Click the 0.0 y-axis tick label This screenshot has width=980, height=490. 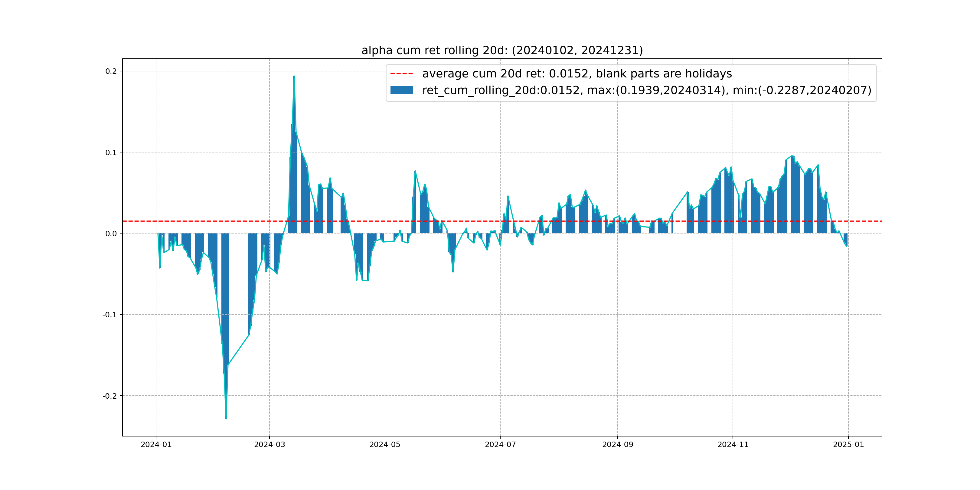click(111, 234)
